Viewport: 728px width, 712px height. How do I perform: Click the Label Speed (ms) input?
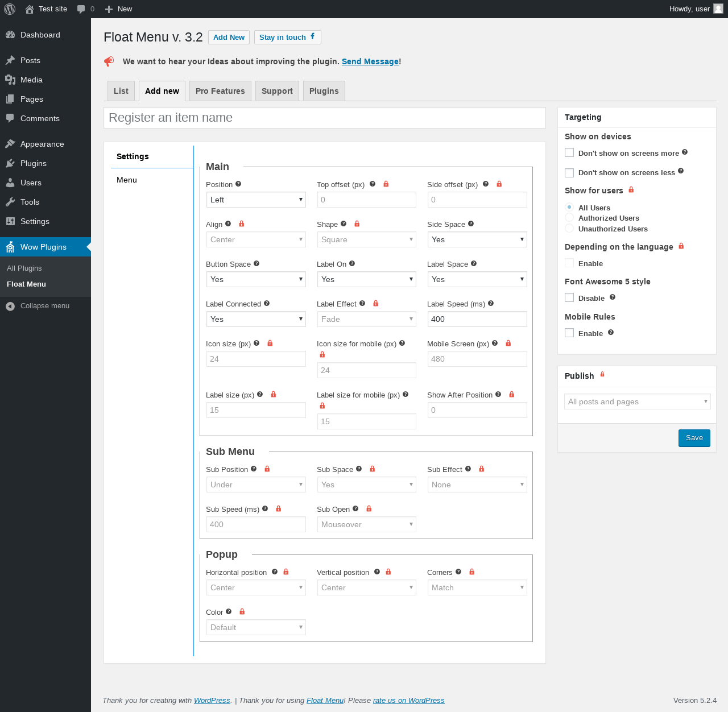pos(477,319)
